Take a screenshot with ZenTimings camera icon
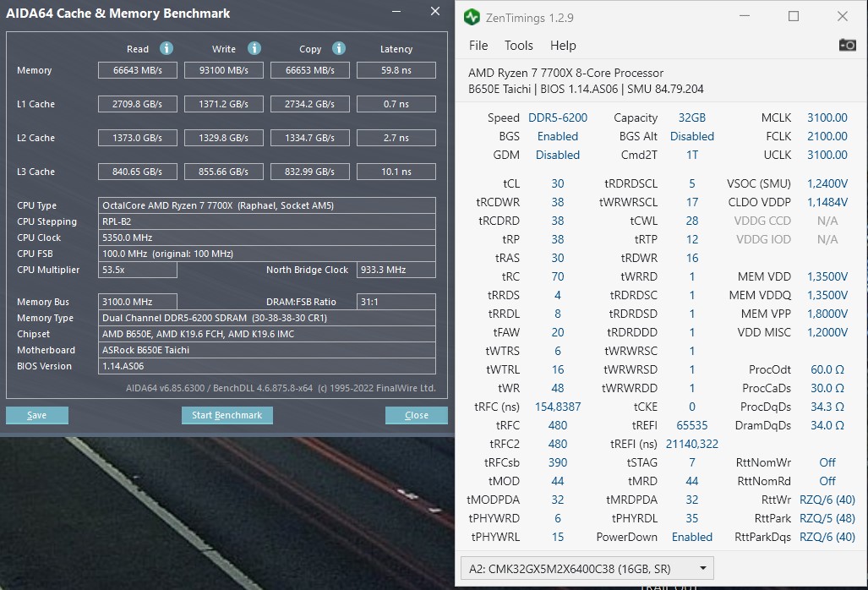Image resolution: width=868 pixels, height=590 pixels. (x=847, y=45)
